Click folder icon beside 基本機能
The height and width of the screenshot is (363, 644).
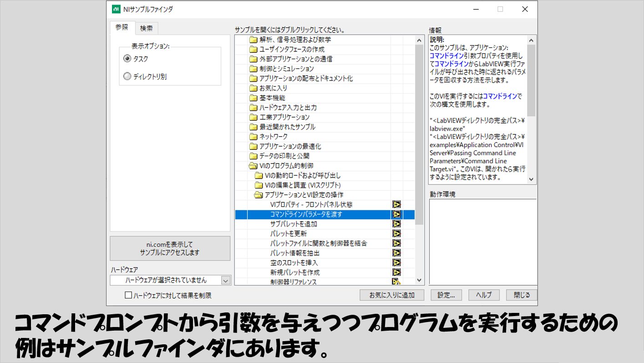tap(254, 98)
